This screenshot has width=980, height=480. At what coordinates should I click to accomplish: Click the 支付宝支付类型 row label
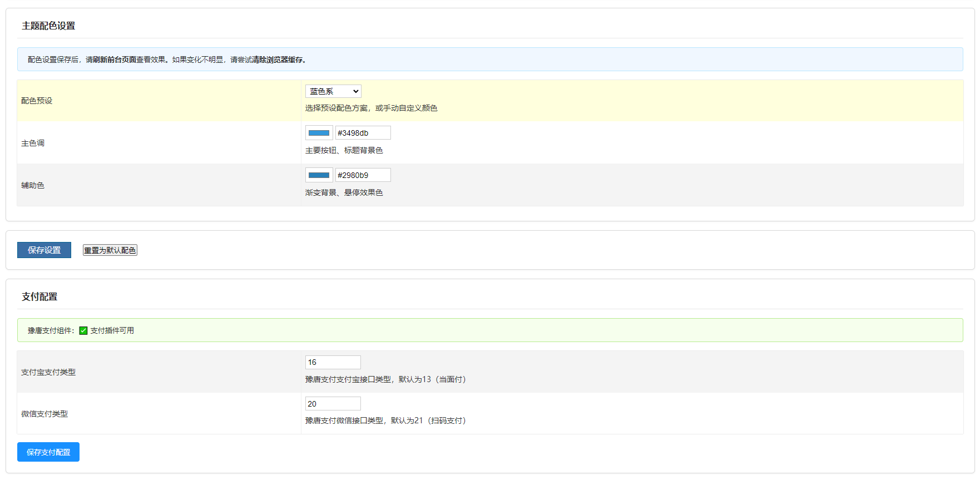click(x=48, y=372)
